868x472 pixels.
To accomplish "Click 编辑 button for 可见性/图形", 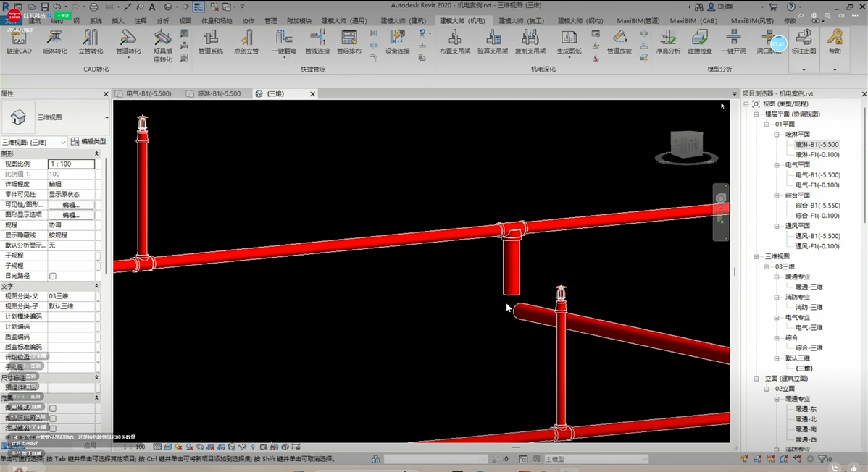I will click(x=70, y=205).
